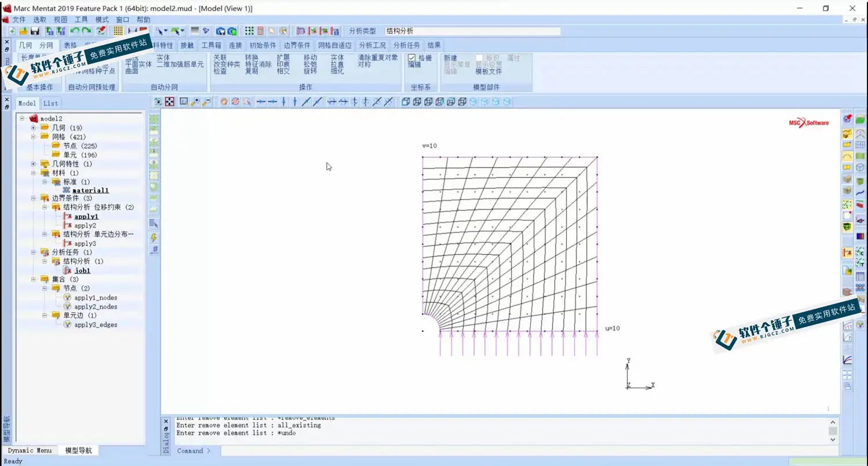Click the Redo green arrow icon
Screen dimensions: 868x466
point(86,31)
